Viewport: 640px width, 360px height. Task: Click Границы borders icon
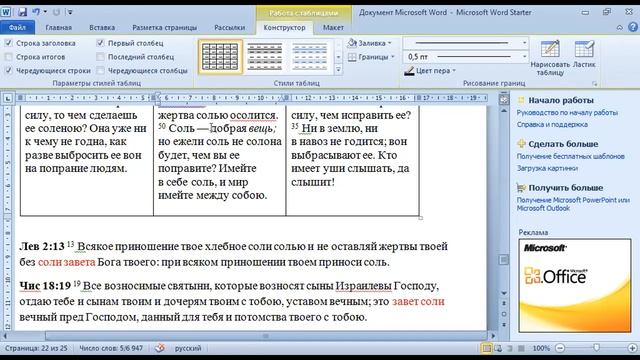[352, 57]
